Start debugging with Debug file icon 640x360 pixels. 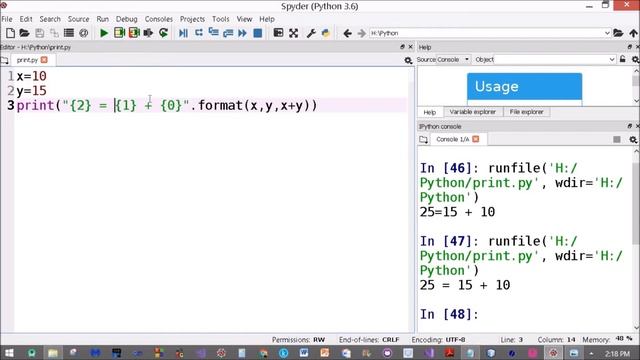183,33
